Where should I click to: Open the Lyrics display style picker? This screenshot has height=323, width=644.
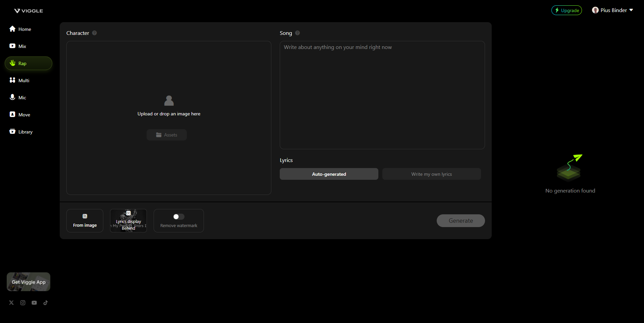tap(128, 221)
